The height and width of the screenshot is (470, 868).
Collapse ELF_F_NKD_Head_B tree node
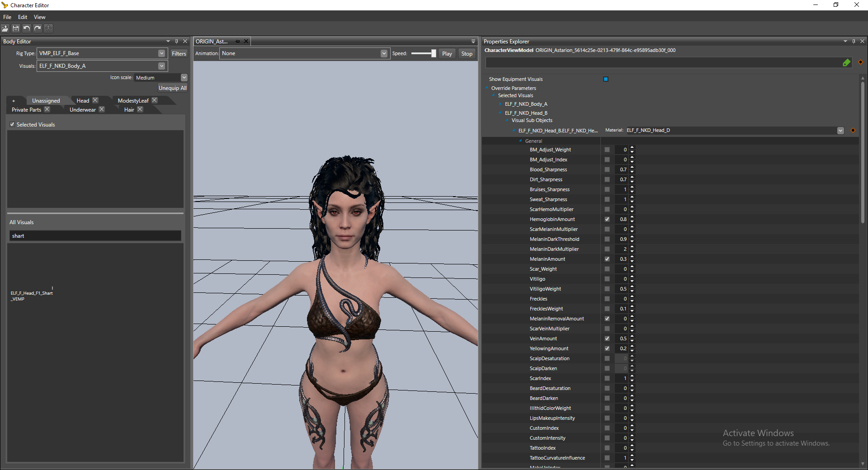click(x=500, y=113)
